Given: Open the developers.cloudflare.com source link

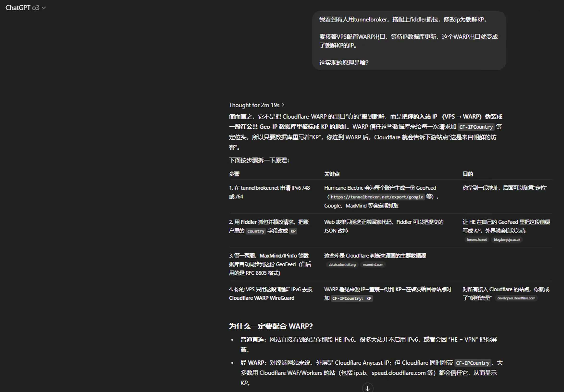Looking at the screenshot, I should point(516,298).
